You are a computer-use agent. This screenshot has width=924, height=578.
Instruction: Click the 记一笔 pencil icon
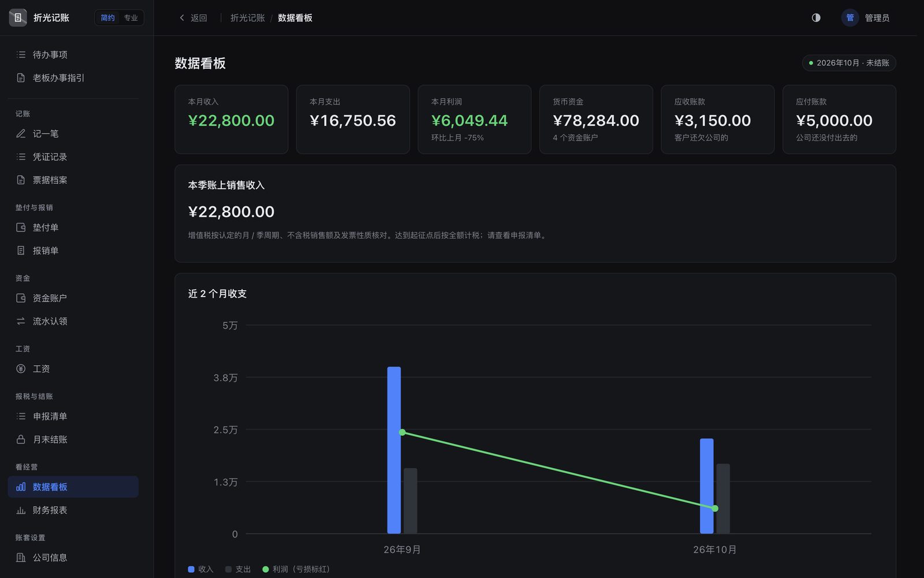[21, 134]
